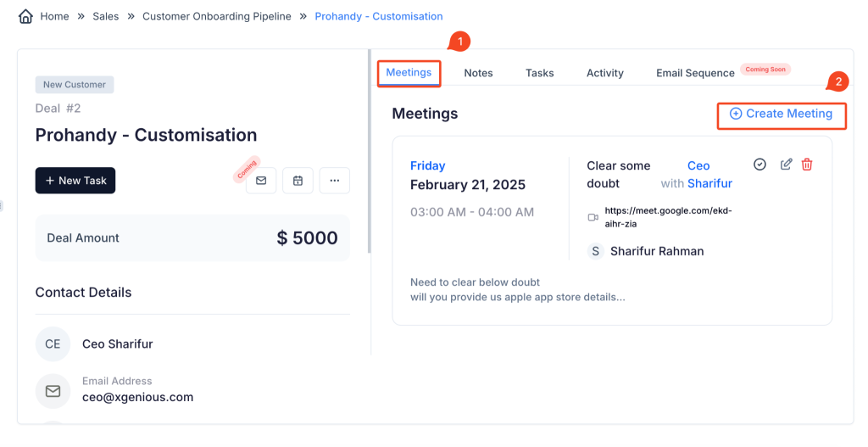
Task: Mark meeting complete with checkmark icon
Action: point(759,165)
